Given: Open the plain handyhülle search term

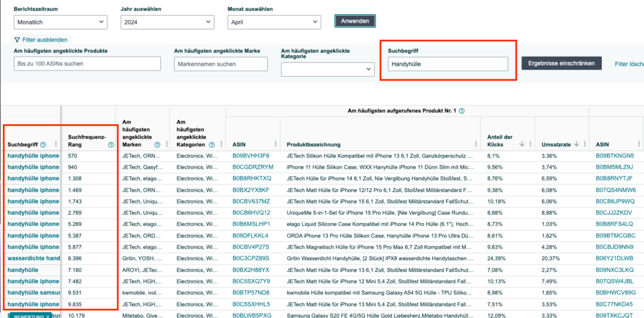Looking at the screenshot, I should tap(23, 270).
